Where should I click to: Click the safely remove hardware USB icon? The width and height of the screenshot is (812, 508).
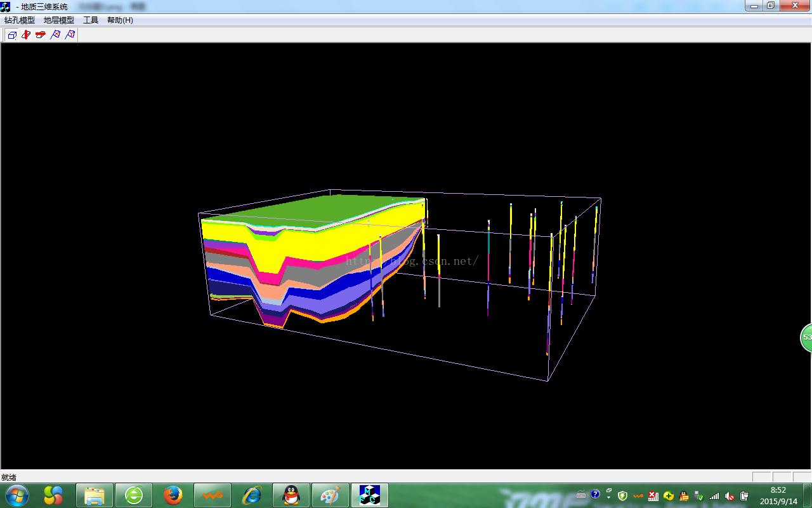[698, 496]
